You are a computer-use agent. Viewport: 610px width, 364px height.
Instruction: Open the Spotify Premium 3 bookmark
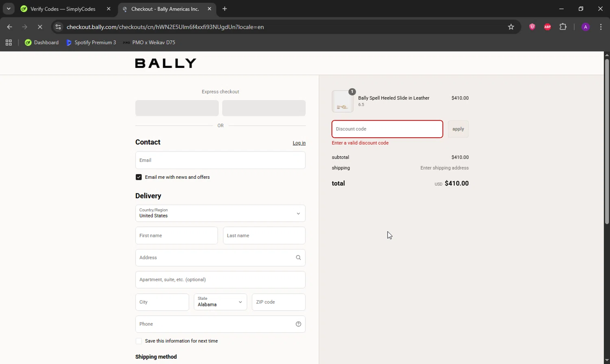click(x=91, y=42)
